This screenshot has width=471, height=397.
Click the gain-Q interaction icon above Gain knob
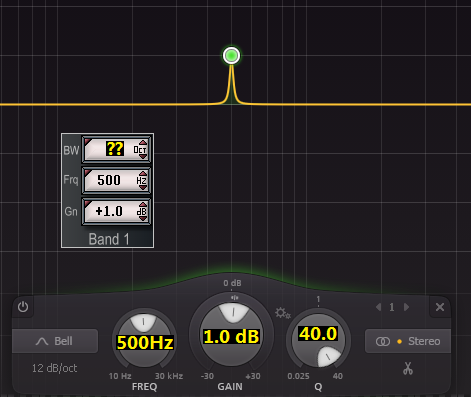(235, 297)
